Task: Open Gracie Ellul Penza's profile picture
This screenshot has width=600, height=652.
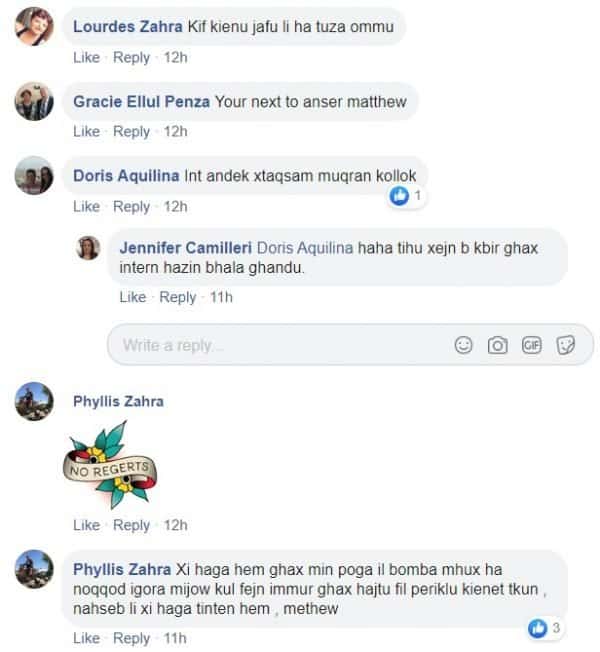Action: pos(34,102)
